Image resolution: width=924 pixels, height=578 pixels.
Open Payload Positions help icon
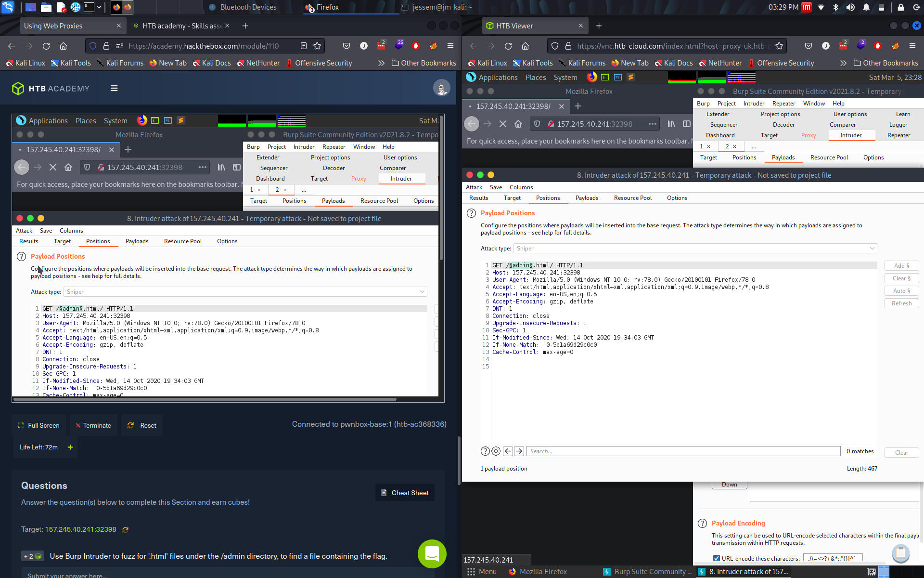pyautogui.click(x=471, y=213)
